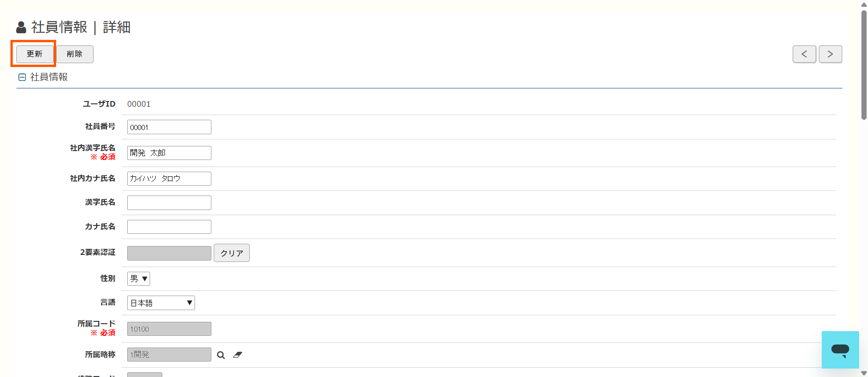The image size is (868, 377).
Task: Collapse the 社員情報 section
Action: tap(22, 77)
